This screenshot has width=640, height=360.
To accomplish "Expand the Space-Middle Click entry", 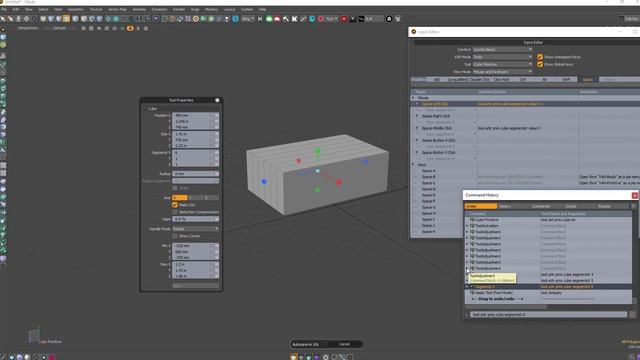I will coord(417,128).
